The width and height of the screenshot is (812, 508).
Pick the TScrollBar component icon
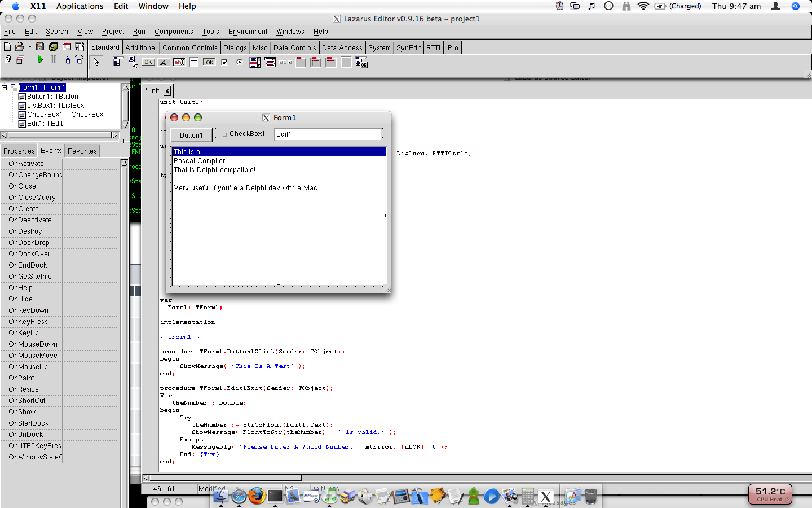(x=285, y=62)
